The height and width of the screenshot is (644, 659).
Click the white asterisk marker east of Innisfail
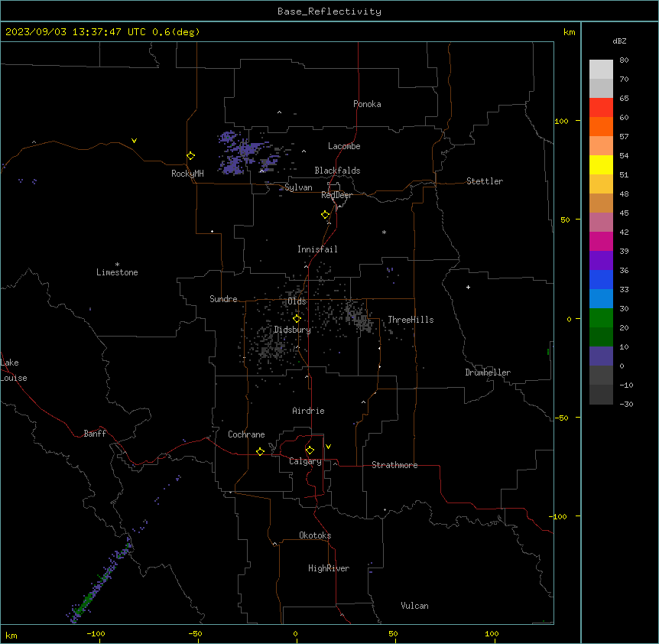point(384,232)
